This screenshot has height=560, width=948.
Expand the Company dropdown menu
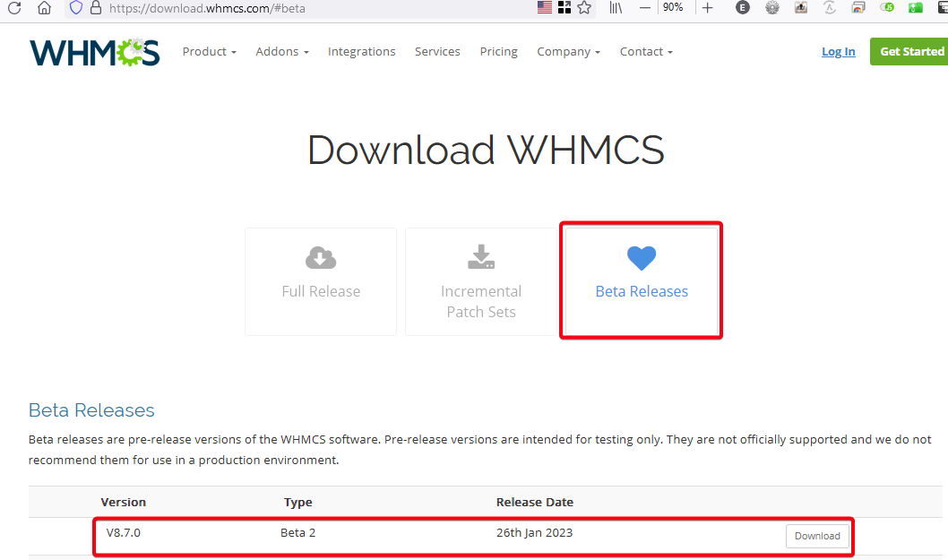(568, 52)
